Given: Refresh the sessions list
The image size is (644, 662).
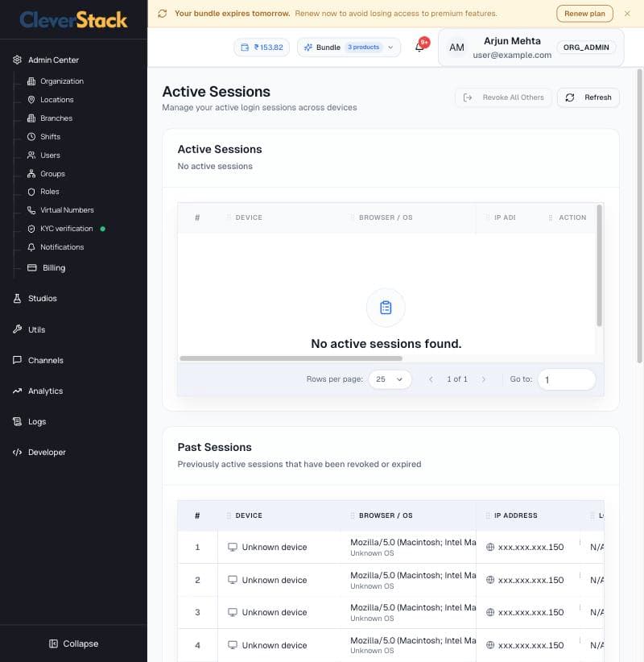Looking at the screenshot, I should [x=588, y=97].
